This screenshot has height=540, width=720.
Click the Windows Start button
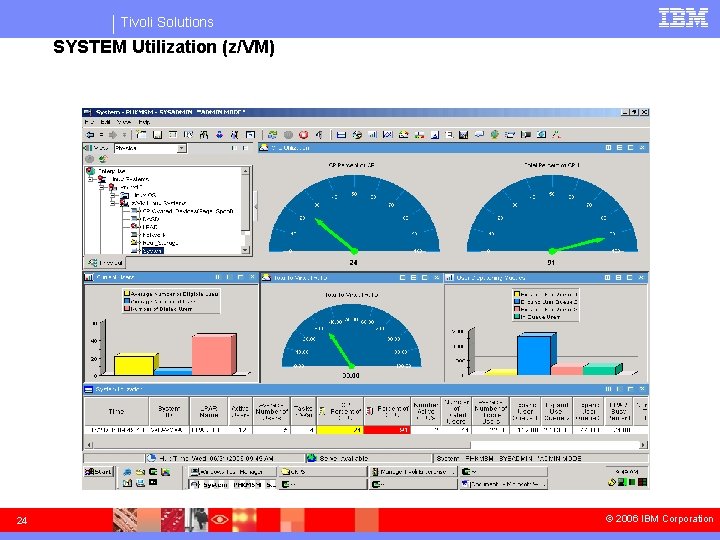coord(98,472)
